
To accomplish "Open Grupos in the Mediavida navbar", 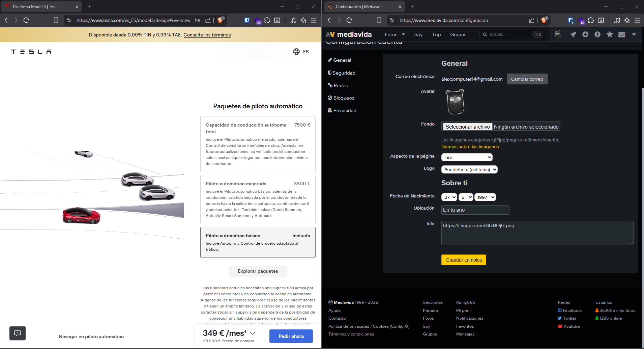I will 458,34.
